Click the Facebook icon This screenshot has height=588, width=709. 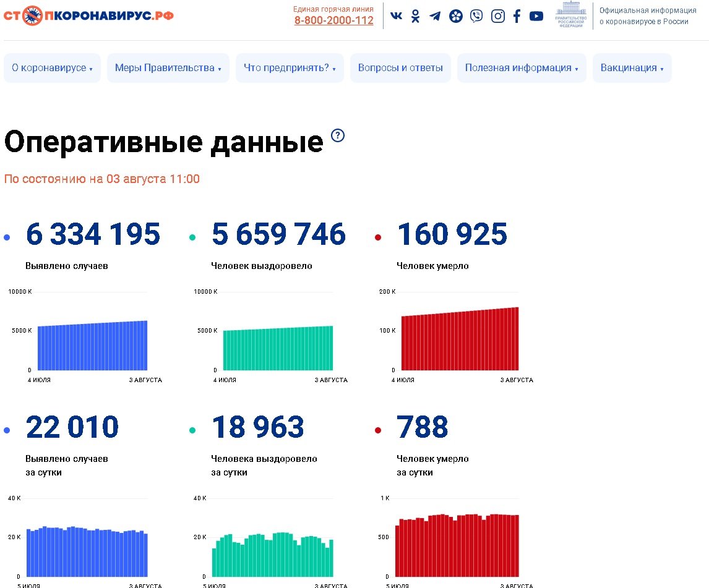[x=517, y=16]
